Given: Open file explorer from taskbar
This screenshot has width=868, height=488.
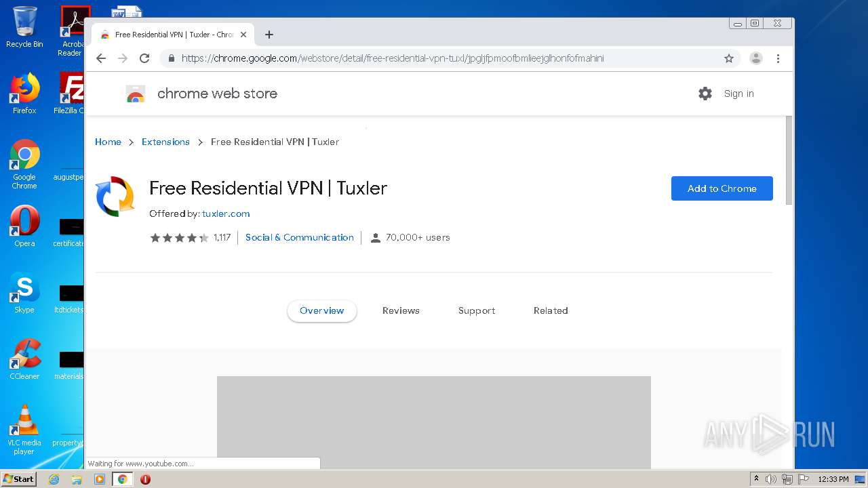Looking at the screenshot, I should coord(77,479).
